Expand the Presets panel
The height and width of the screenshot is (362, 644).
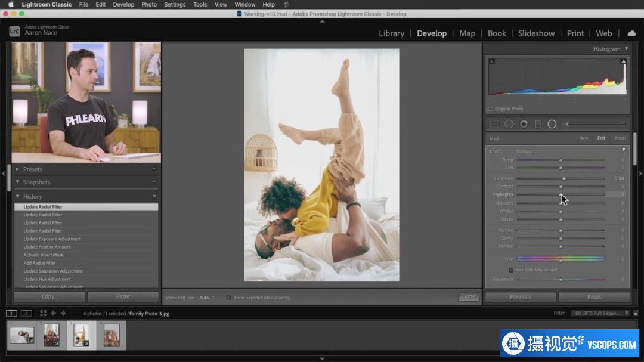17,169
